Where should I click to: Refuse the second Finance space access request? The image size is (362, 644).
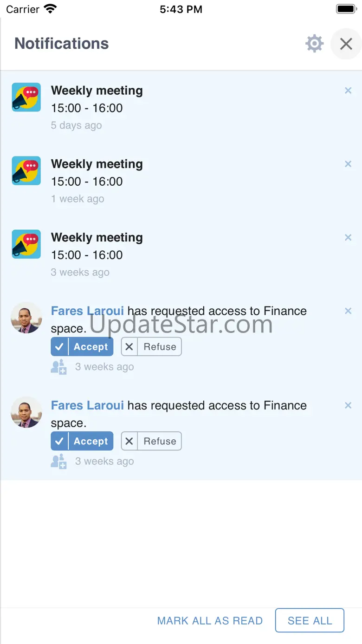click(151, 441)
